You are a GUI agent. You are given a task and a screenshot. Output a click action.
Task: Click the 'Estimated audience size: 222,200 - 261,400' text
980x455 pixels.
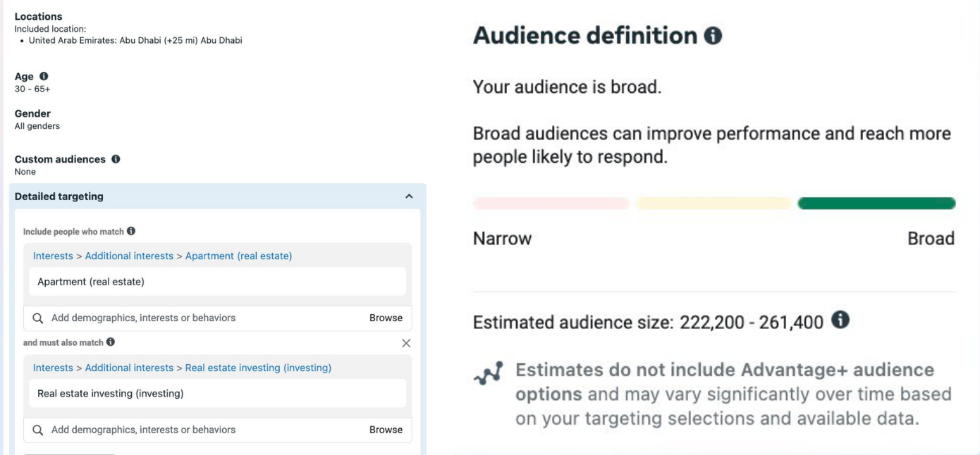[648, 323]
